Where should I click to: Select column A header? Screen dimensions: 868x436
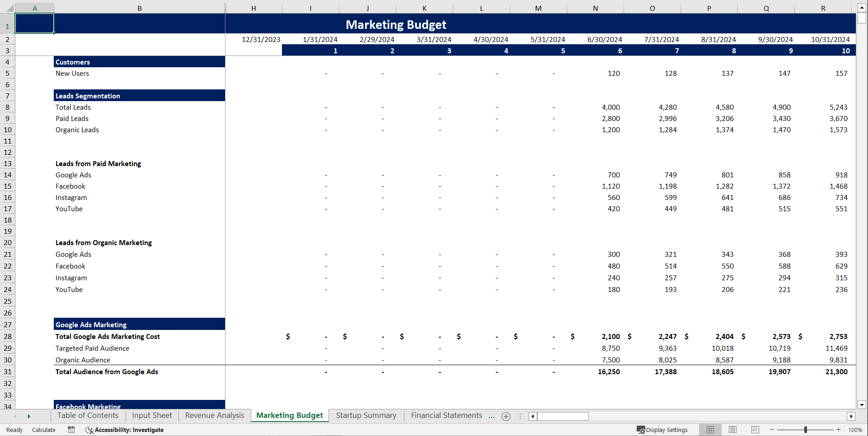pyautogui.click(x=35, y=8)
